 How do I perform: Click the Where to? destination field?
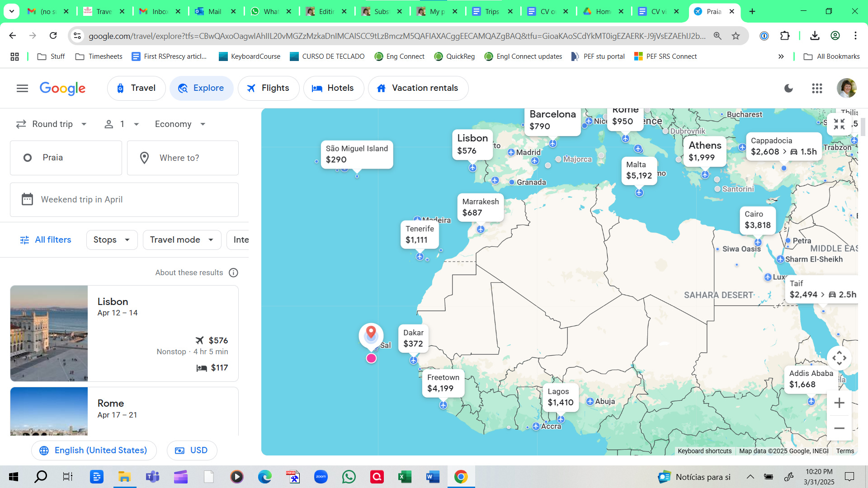[x=183, y=158]
